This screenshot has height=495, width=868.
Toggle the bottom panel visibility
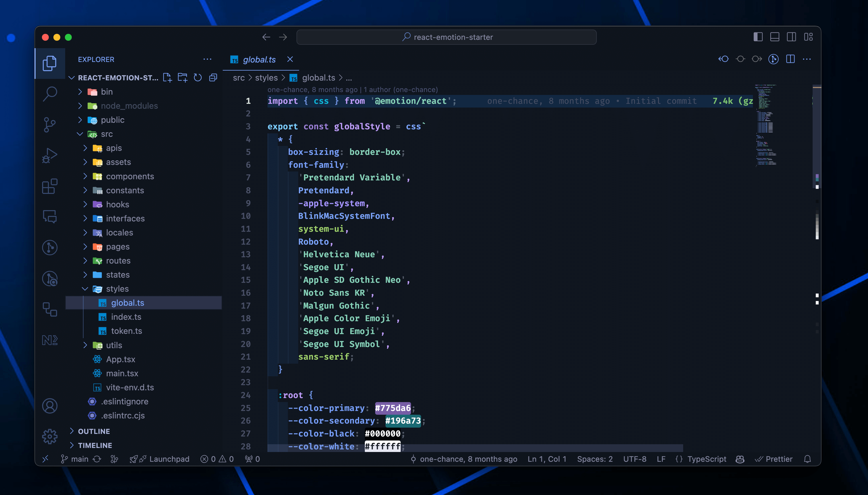775,37
